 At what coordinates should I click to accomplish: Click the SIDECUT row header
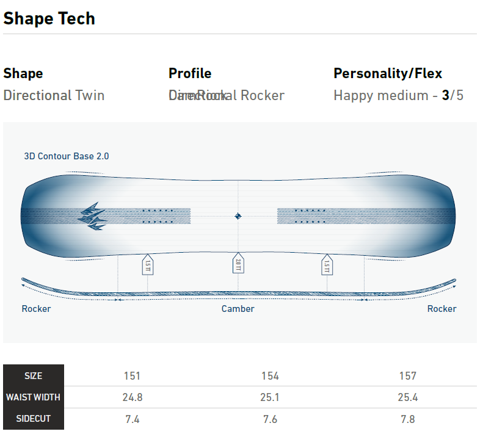(34, 419)
